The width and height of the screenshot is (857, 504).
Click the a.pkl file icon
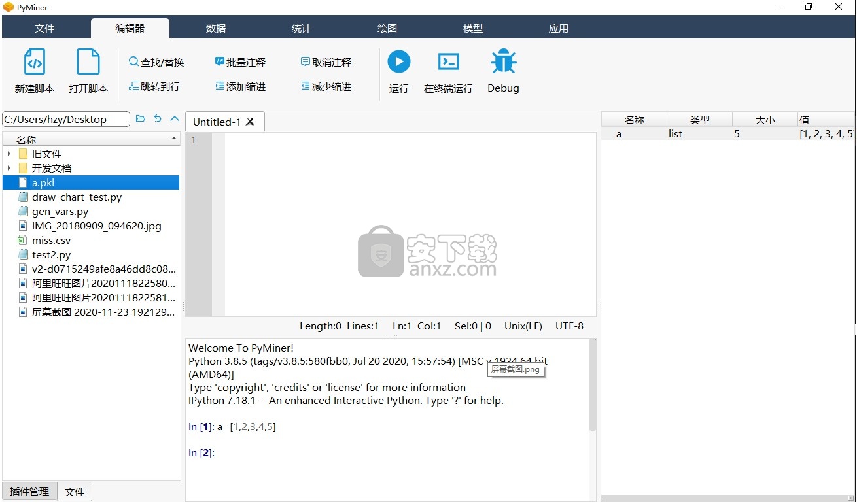(x=23, y=182)
